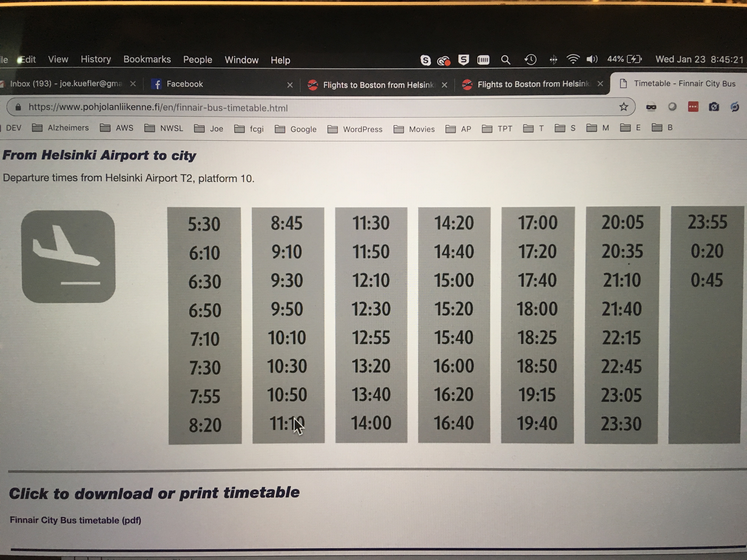Open Time Machine icon in menu bar
Image resolution: width=747 pixels, height=560 pixels.
tap(530, 60)
